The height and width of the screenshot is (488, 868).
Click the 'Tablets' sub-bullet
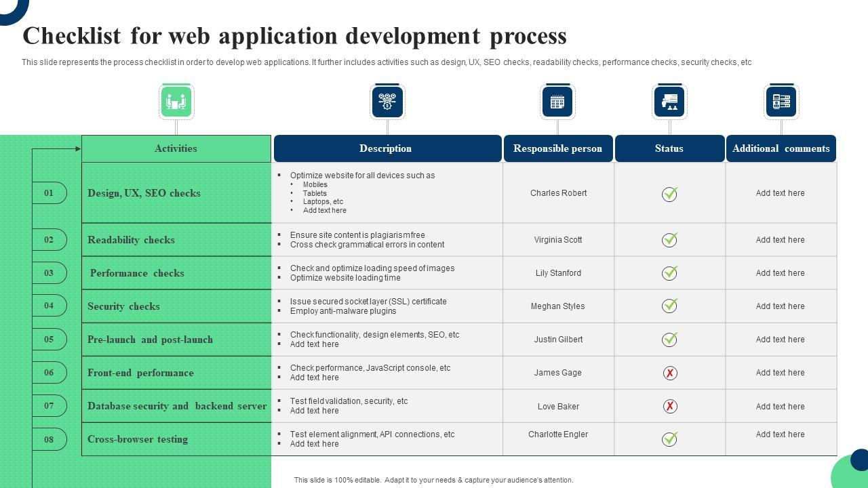click(x=315, y=193)
